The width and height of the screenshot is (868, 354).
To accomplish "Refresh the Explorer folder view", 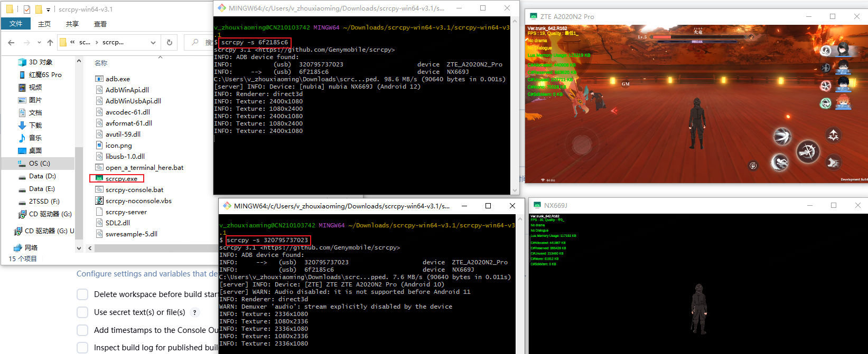I will pos(170,42).
